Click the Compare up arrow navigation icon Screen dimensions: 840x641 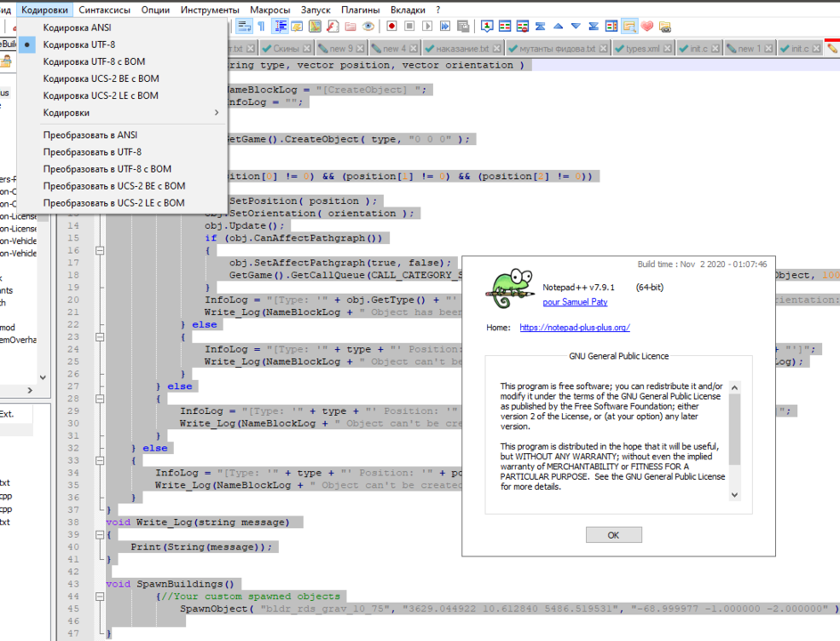click(x=559, y=26)
